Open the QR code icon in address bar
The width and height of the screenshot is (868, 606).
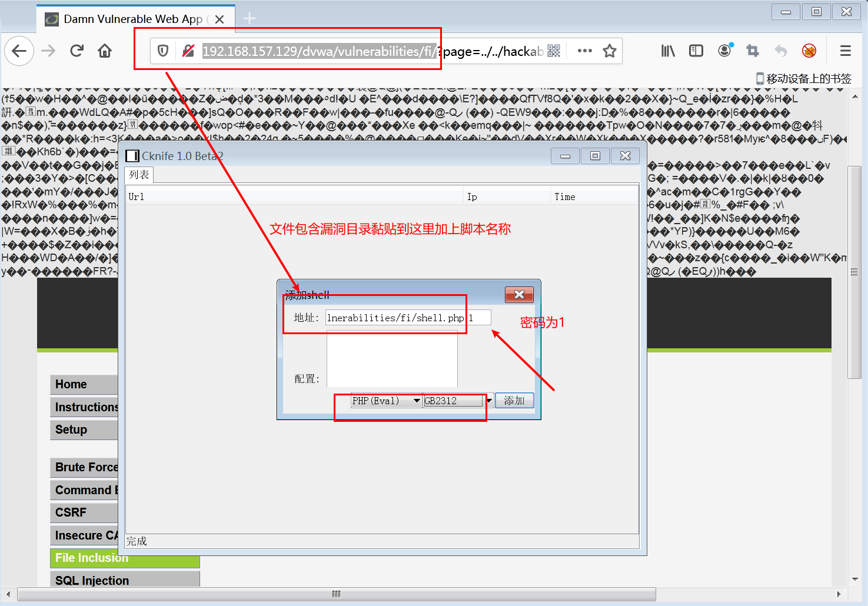click(554, 51)
